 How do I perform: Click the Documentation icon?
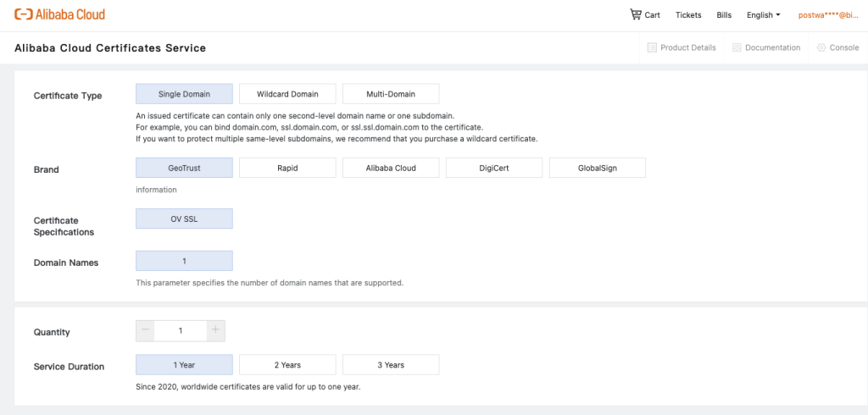click(737, 47)
